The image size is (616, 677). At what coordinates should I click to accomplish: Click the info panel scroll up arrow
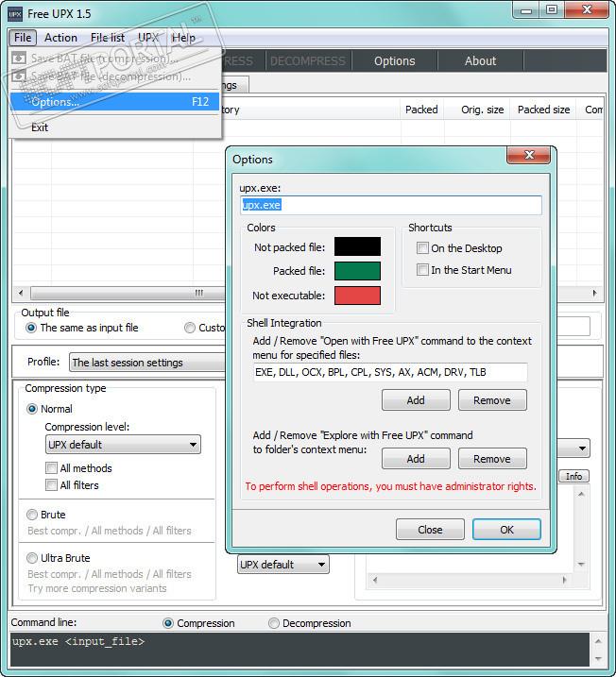pos(581,494)
